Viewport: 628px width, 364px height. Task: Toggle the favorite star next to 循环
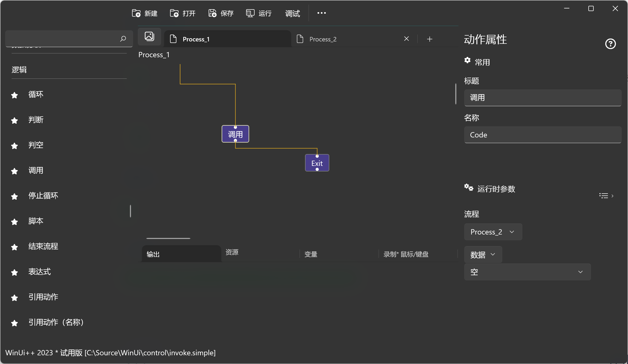(x=15, y=95)
